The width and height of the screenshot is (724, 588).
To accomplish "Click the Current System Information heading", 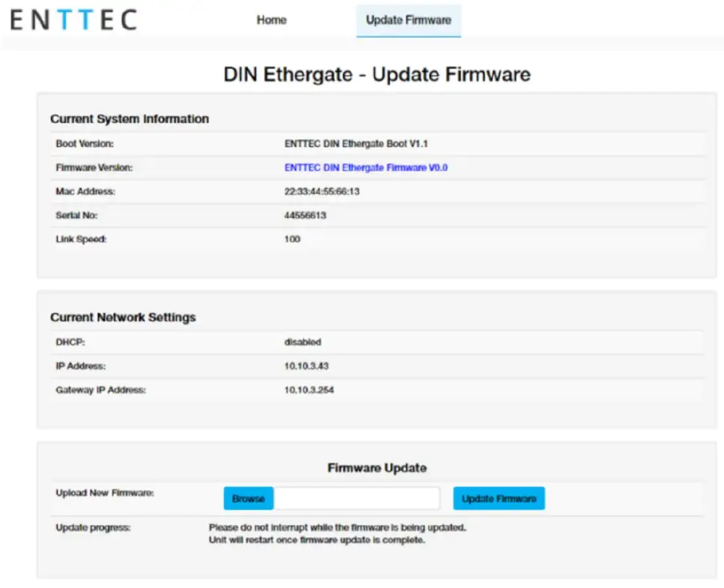I will [129, 118].
